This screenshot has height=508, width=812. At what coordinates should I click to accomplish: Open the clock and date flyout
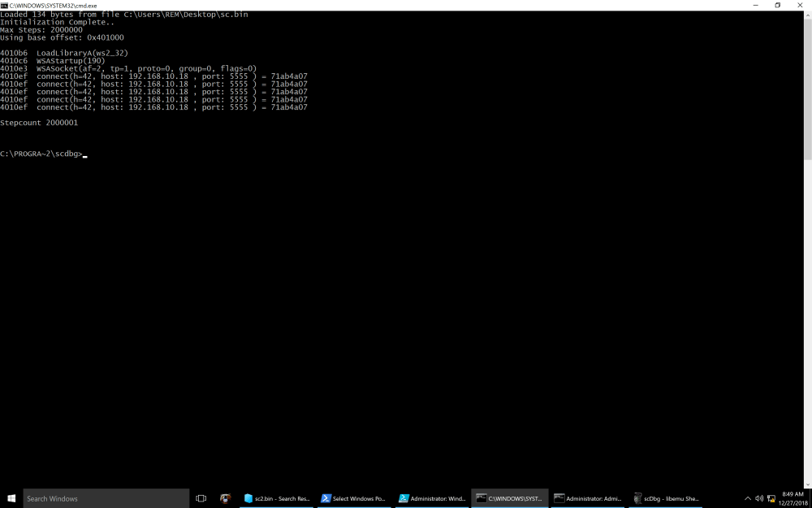(793, 498)
